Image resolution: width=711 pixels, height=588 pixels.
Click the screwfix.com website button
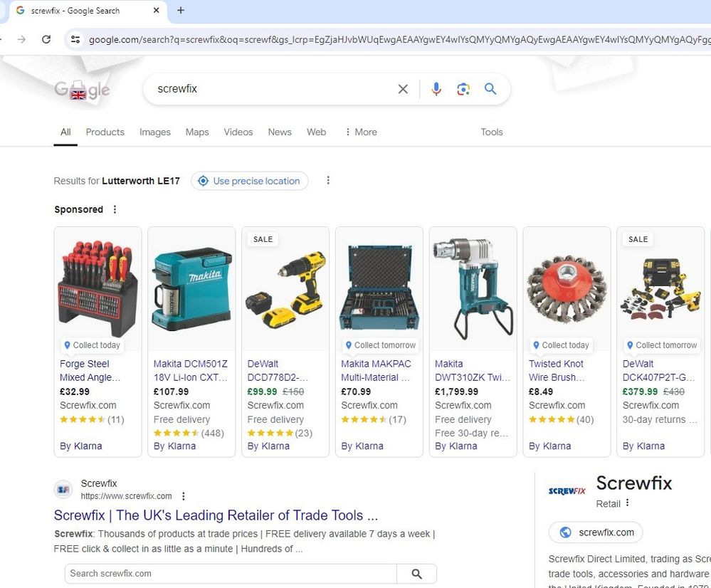click(596, 532)
